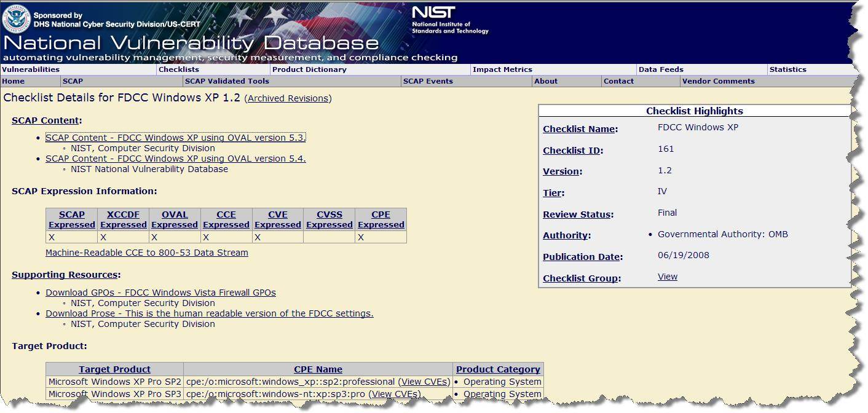Download GPOs for FDCC Windows Vista Firewall
Image resolution: width=868 pixels, height=413 pixels.
[160, 293]
